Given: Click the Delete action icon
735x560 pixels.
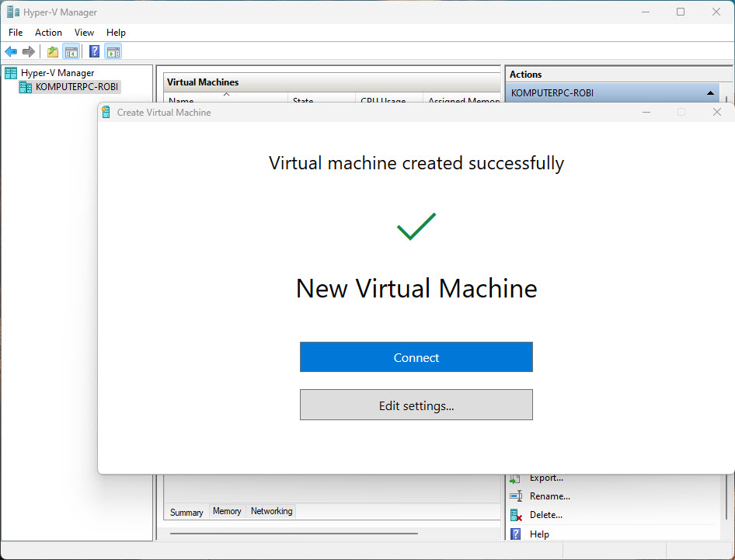Looking at the screenshot, I should [x=515, y=515].
